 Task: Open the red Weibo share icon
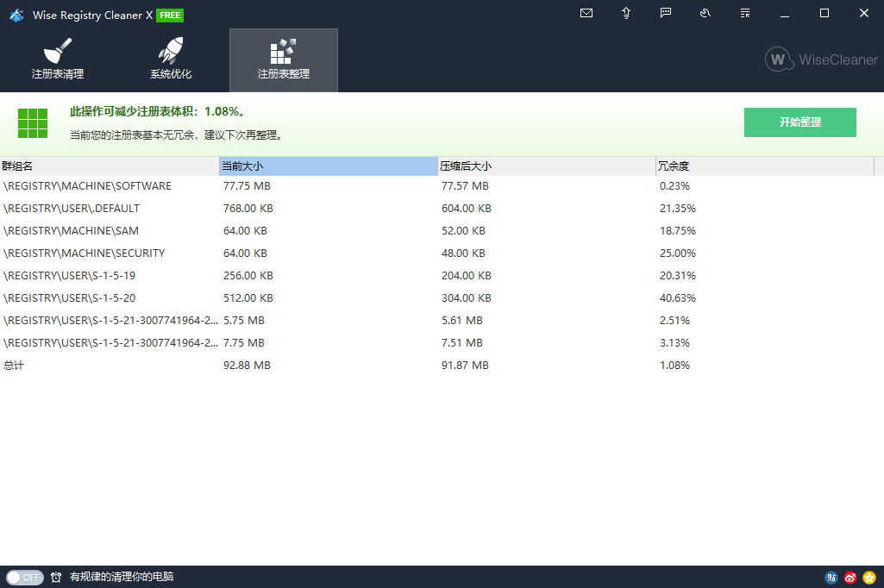(850, 578)
